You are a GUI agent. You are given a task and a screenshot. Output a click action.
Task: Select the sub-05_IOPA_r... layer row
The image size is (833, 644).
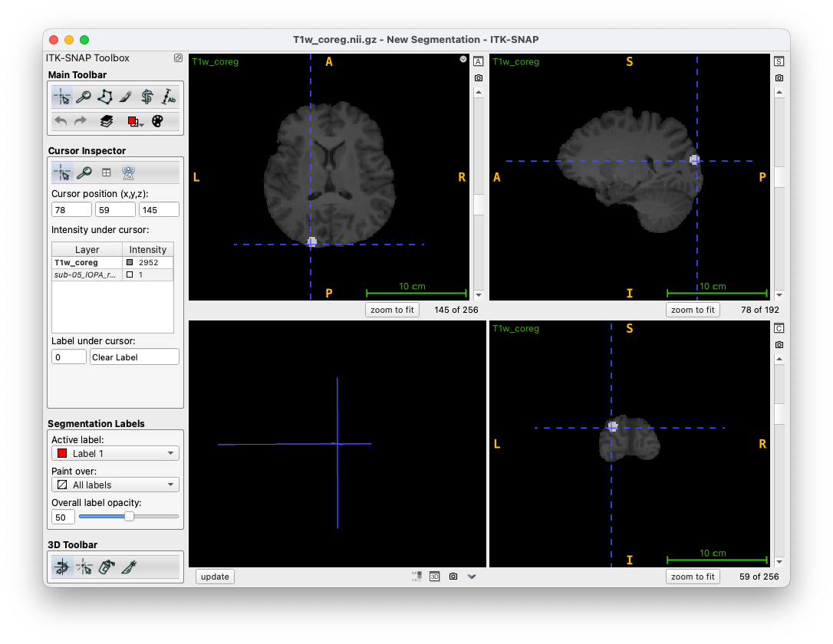pyautogui.click(x=113, y=274)
